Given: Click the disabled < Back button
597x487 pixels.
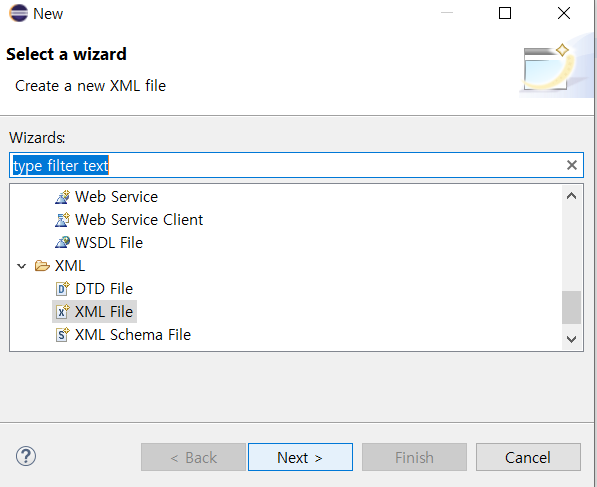Looking at the screenshot, I should click(193, 457).
